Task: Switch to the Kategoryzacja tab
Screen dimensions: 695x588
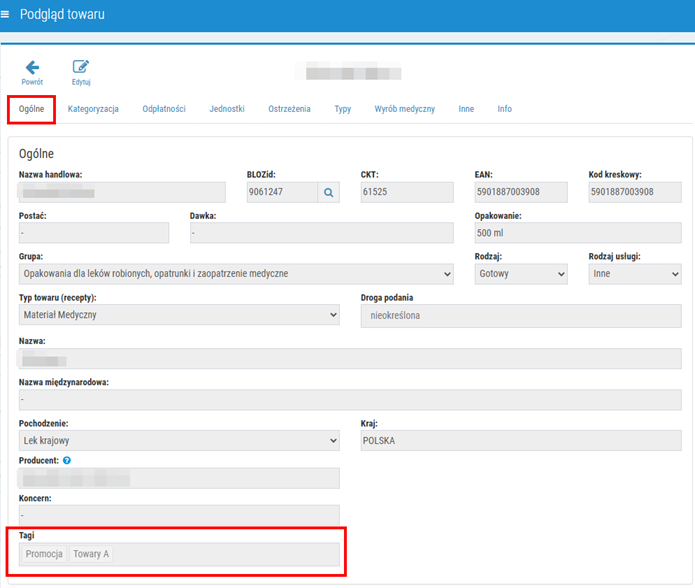Action: (93, 109)
